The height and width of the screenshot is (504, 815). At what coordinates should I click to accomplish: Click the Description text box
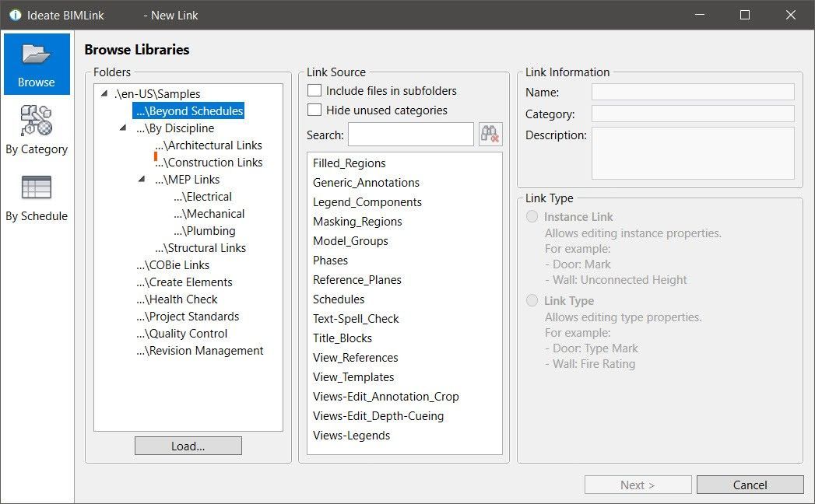(x=693, y=153)
